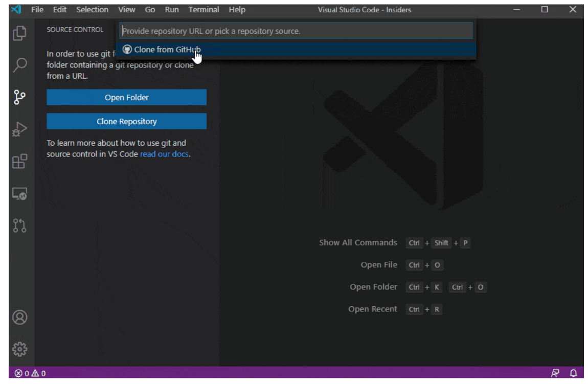Select the Source Control icon

point(19,97)
